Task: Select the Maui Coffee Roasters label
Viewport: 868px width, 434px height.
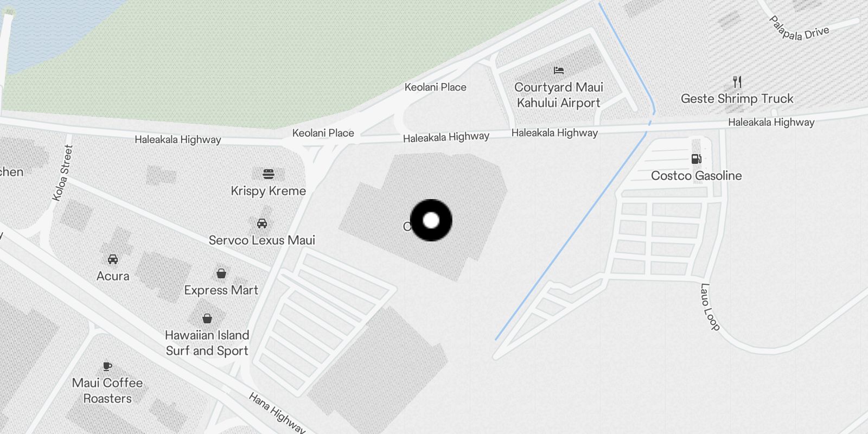Action: pos(107,391)
